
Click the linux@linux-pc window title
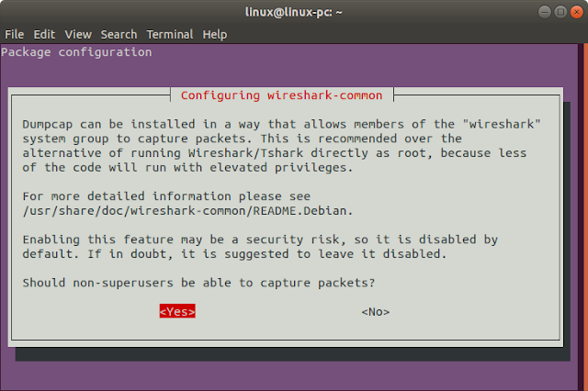point(294,12)
